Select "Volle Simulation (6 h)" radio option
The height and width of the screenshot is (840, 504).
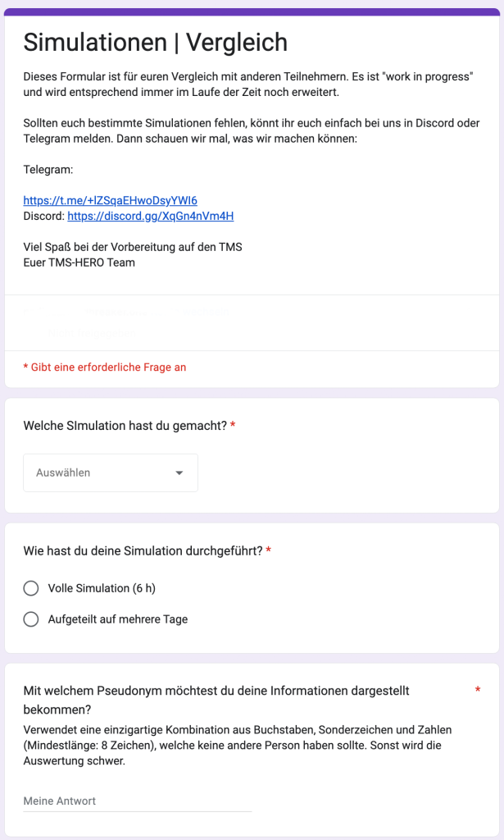[x=31, y=588]
